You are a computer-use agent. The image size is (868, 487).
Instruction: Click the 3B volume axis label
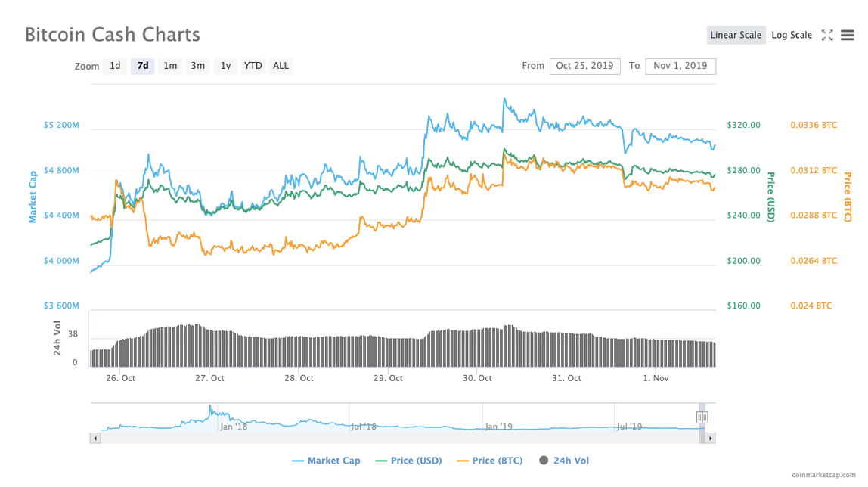click(x=73, y=334)
